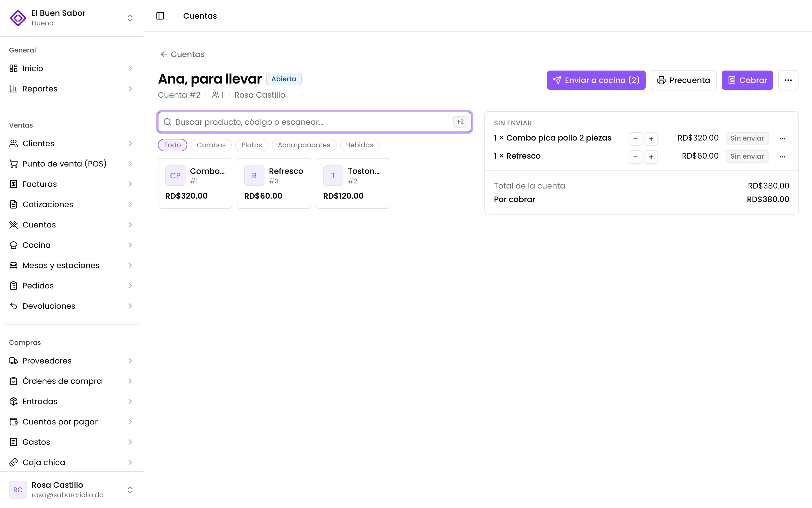Add the Toston product card #2
Image resolution: width=812 pixels, height=508 pixels.
click(353, 183)
